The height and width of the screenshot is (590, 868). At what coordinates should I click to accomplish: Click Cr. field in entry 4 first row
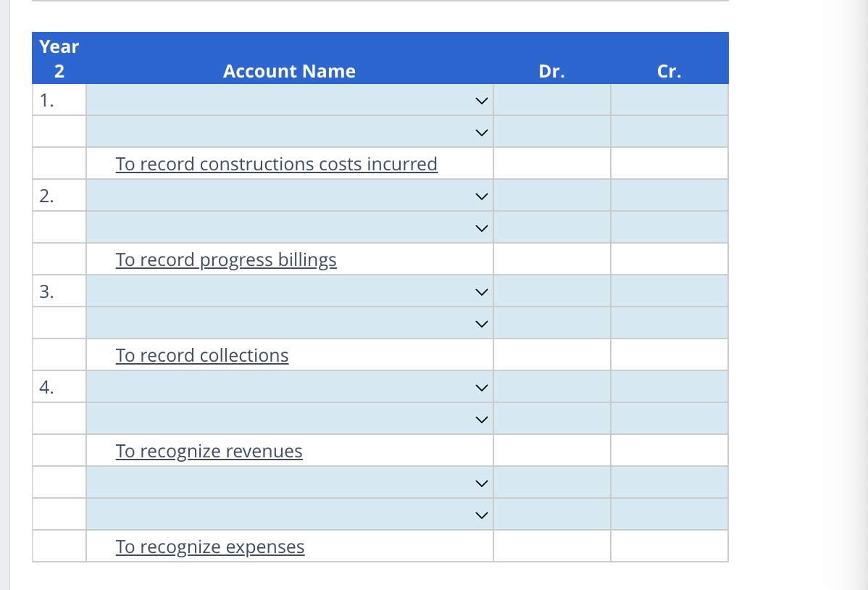(x=669, y=387)
